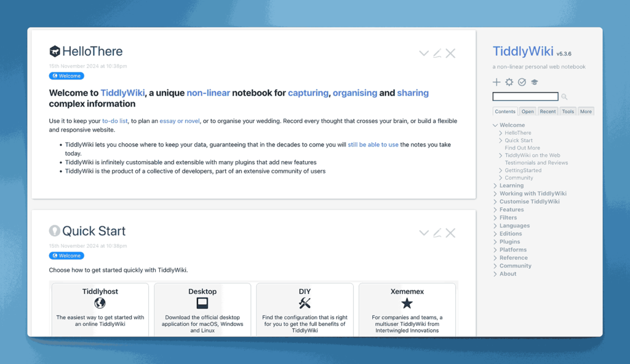Screen dimensions: 630x364
Task: Click the Desktop monitor icon
Action: (x=202, y=303)
